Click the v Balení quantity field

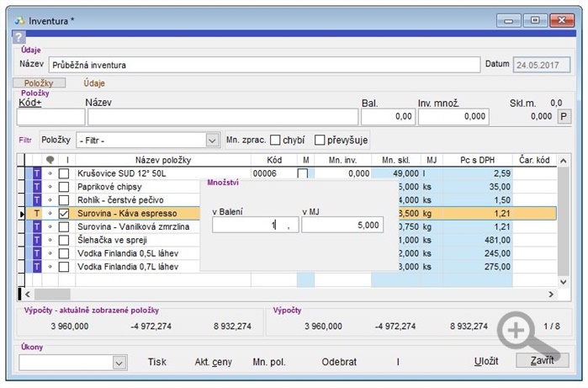tap(256, 226)
